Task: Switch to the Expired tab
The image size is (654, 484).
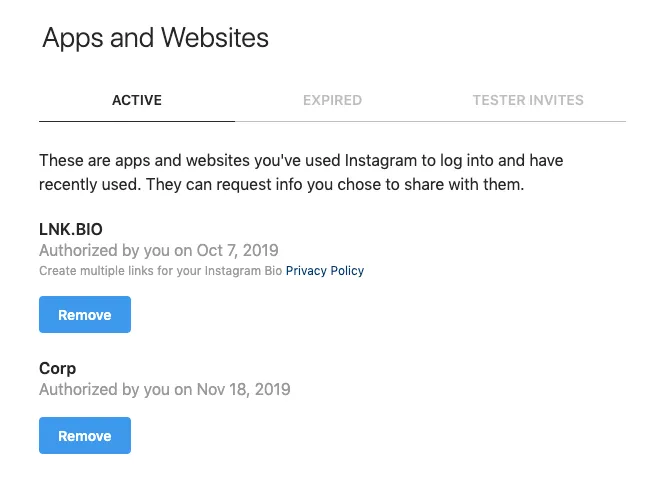Action: coord(332,100)
